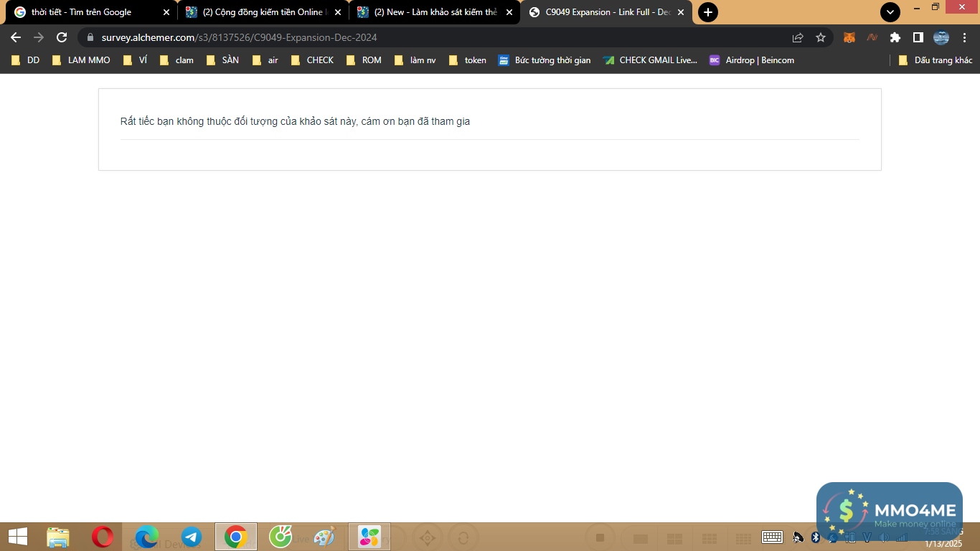Viewport: 980px width, 551px height.
Task: Open the 'làm nv' bookmark folder
Action: tap(415, 60)
